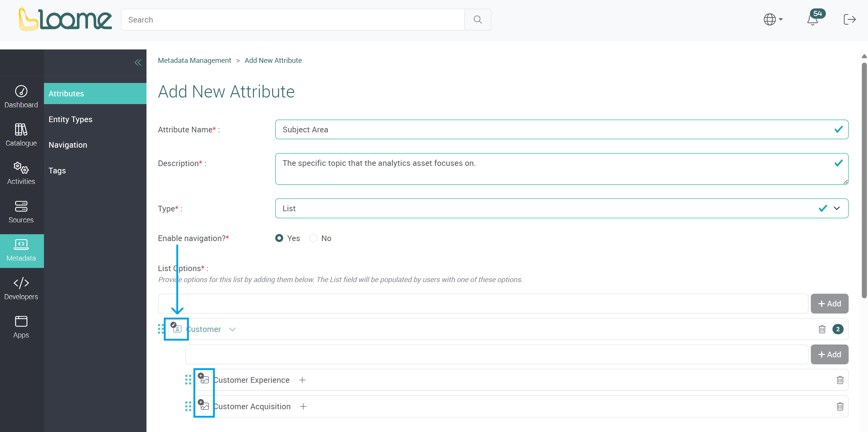The width and height of the screenshot is (868, 432).
Task: Click Customer Experience drag handle
Action: coord(188,380)
